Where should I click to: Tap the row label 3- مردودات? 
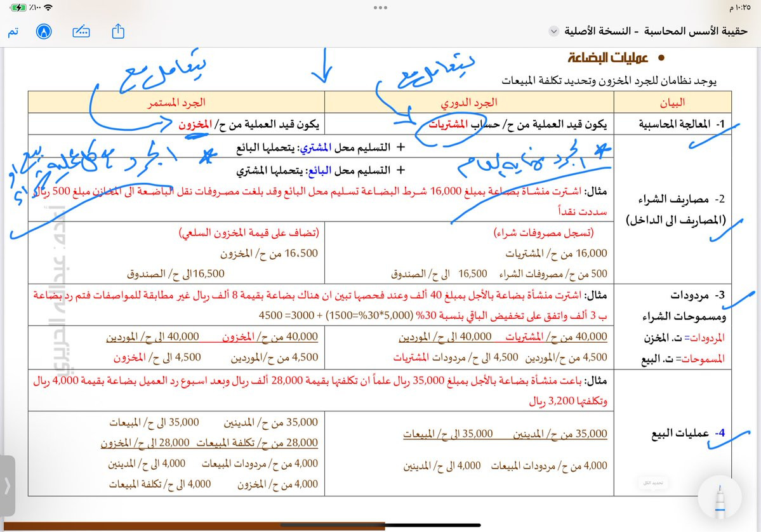tap(698, 295)
